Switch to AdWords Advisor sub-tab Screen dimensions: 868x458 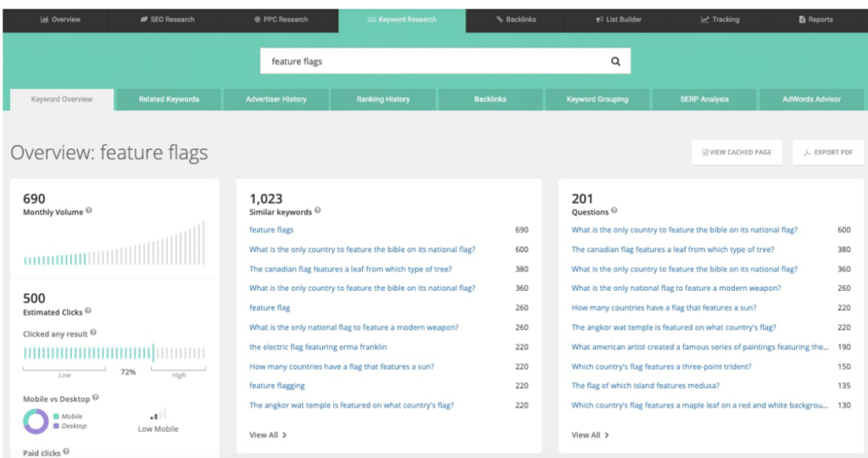tap(811, 100)
